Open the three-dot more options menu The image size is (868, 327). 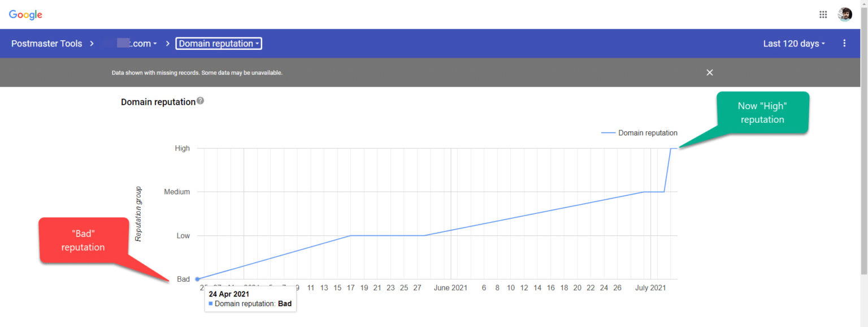[844, 44]
